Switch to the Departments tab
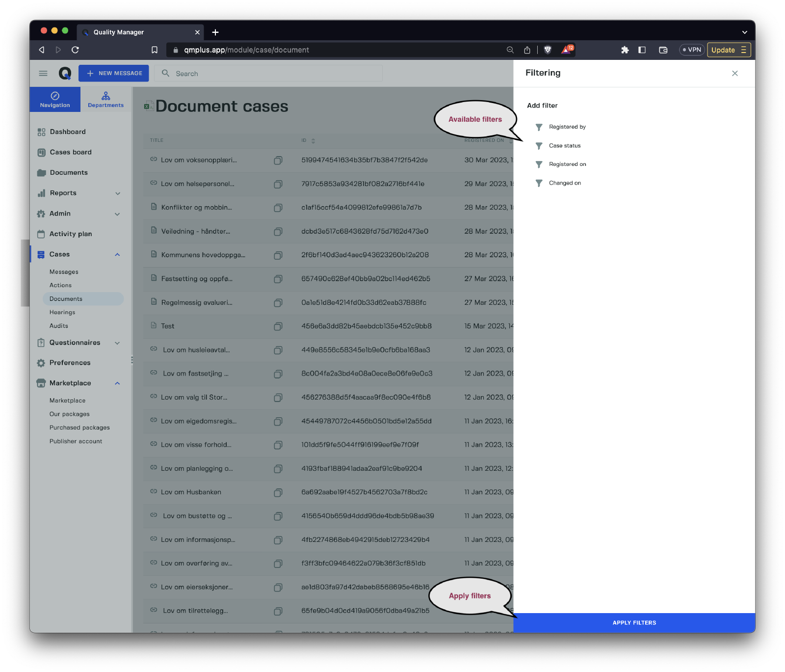Viewport: 785px width, 672px height. pyautogui.click(x=106, y=100)
